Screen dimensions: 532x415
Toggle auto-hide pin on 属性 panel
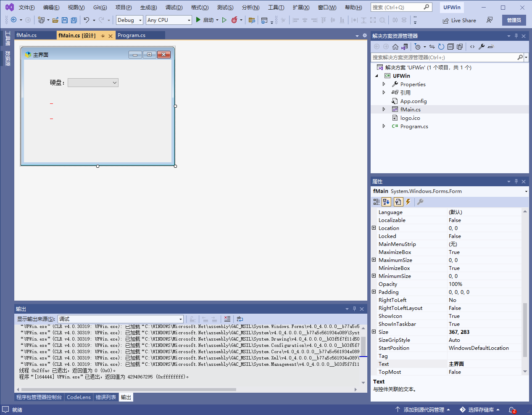pyautogui.click(x=516, y=182)
